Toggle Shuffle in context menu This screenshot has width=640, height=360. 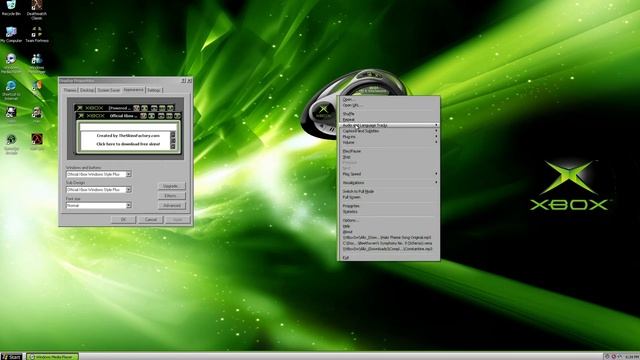pyautogui.click(x=389, y=114)
